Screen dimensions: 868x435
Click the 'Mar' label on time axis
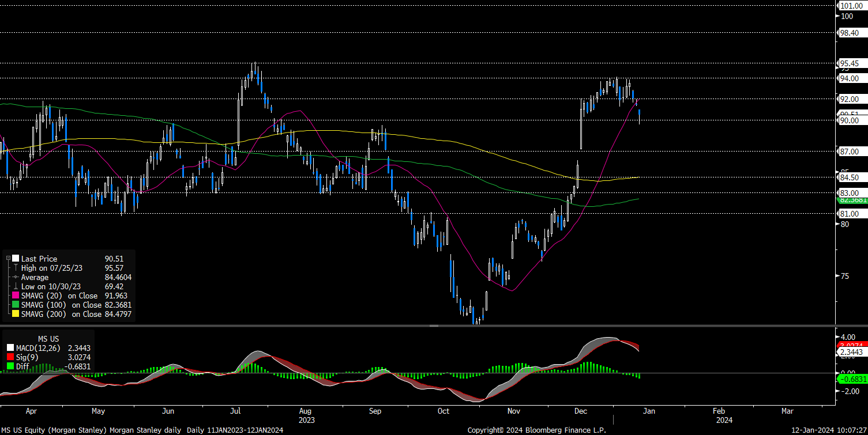[x=787, y=411]
